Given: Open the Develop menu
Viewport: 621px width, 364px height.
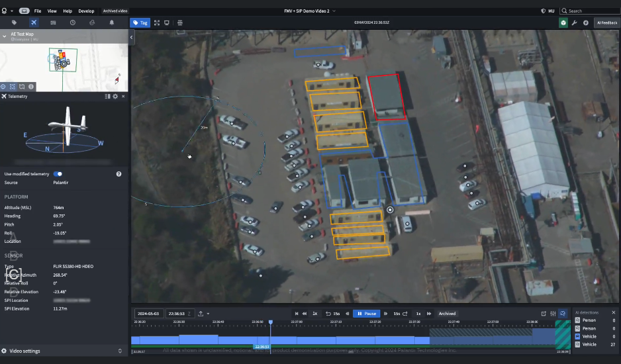Looking at the screenshot, I should coord(86,11).
